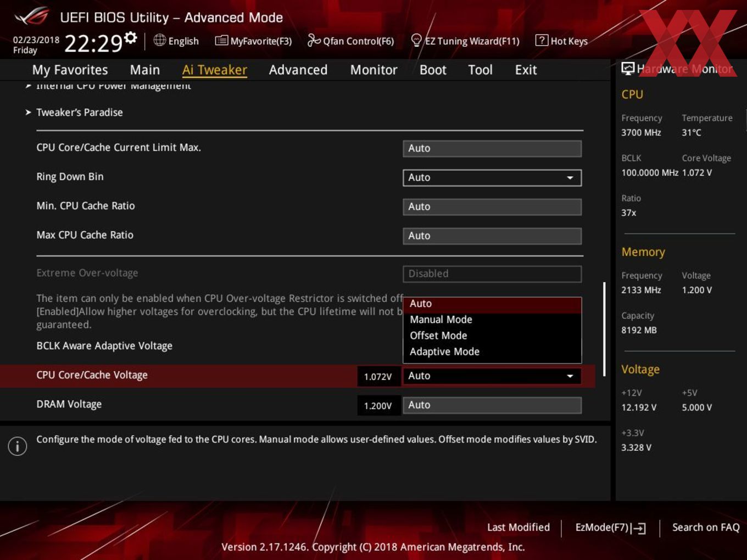Click the ROG logo icon
Viewport: 747px width, 560px height.
coord(32,16)
